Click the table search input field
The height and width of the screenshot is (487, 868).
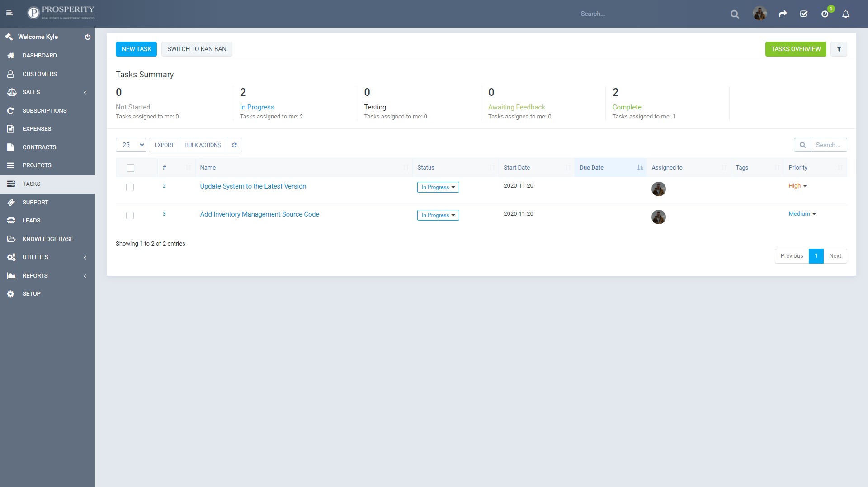click(828, 145)
